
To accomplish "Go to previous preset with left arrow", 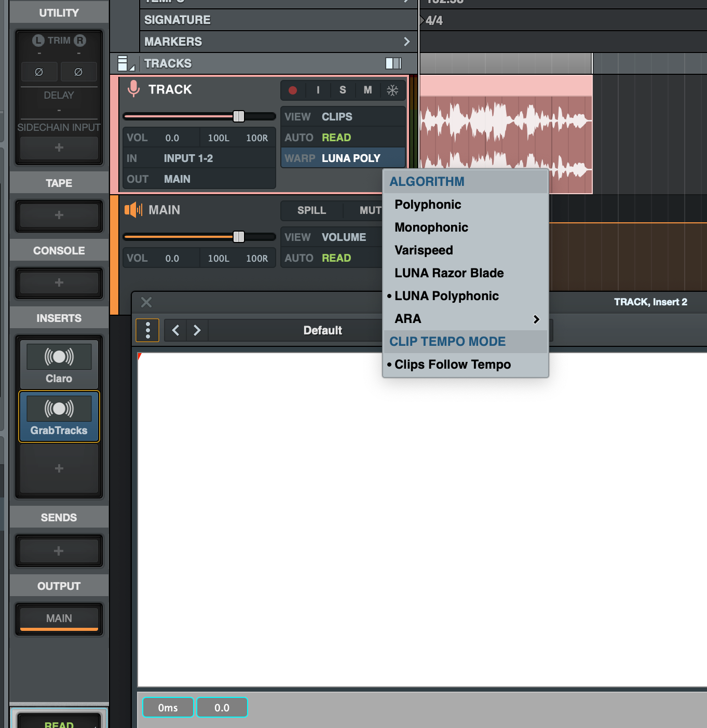I will tap(176, 330).
